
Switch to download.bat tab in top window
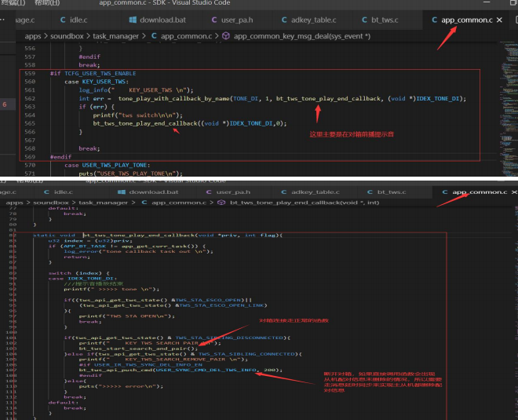click(158, 20)
